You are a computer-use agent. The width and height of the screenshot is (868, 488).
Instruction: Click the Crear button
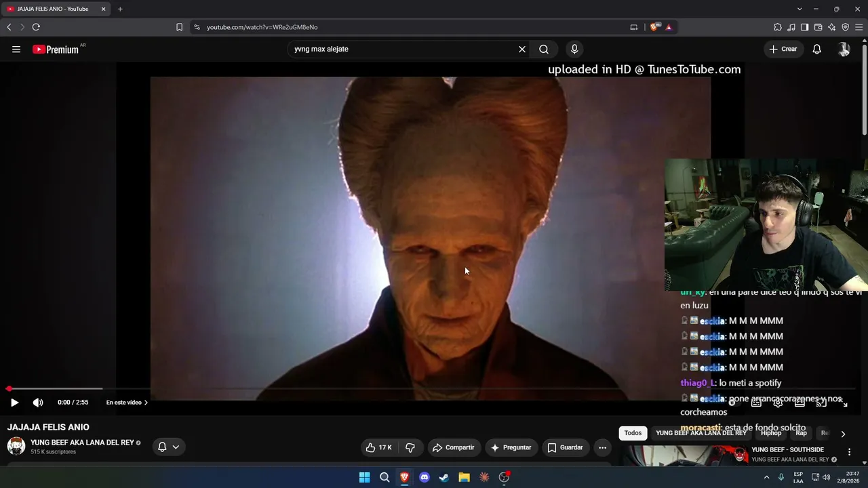click(x=783, y=49)
